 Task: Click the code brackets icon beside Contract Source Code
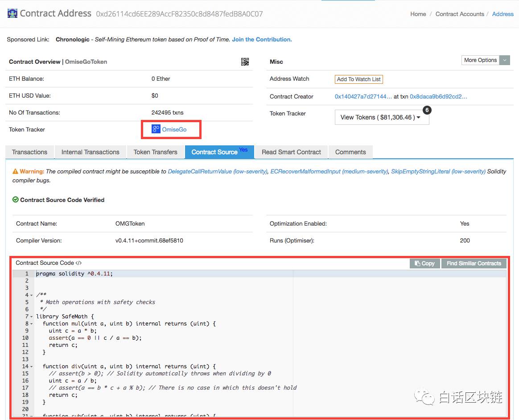(78, 263)
